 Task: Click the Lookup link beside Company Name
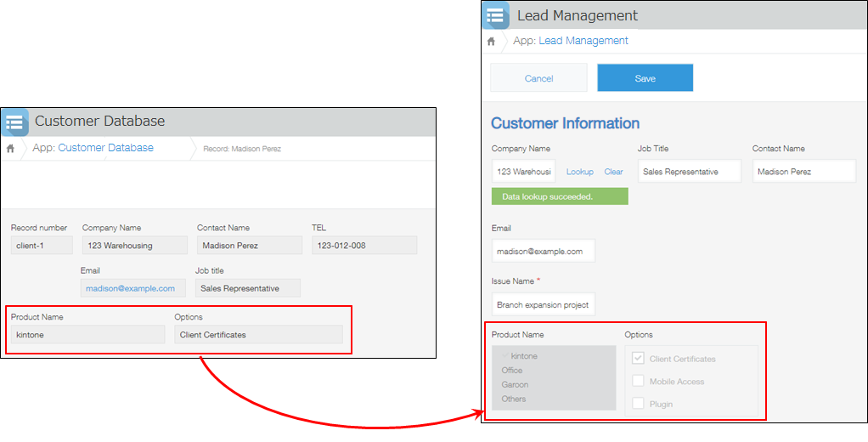pos(579,172)
